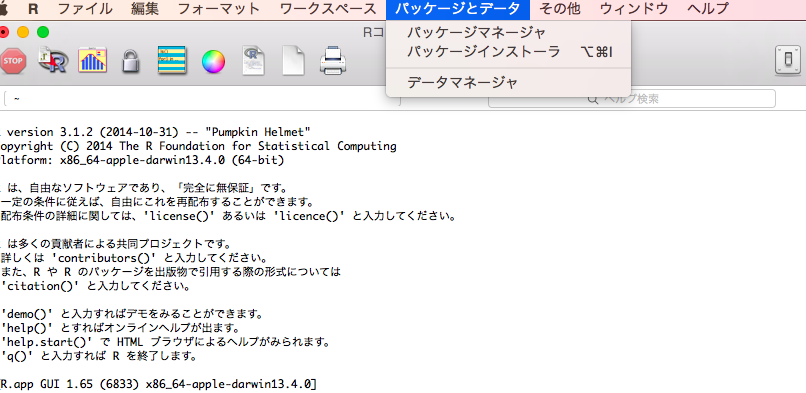
Task: Open the 編集 menu
Action: click(145, 9)
